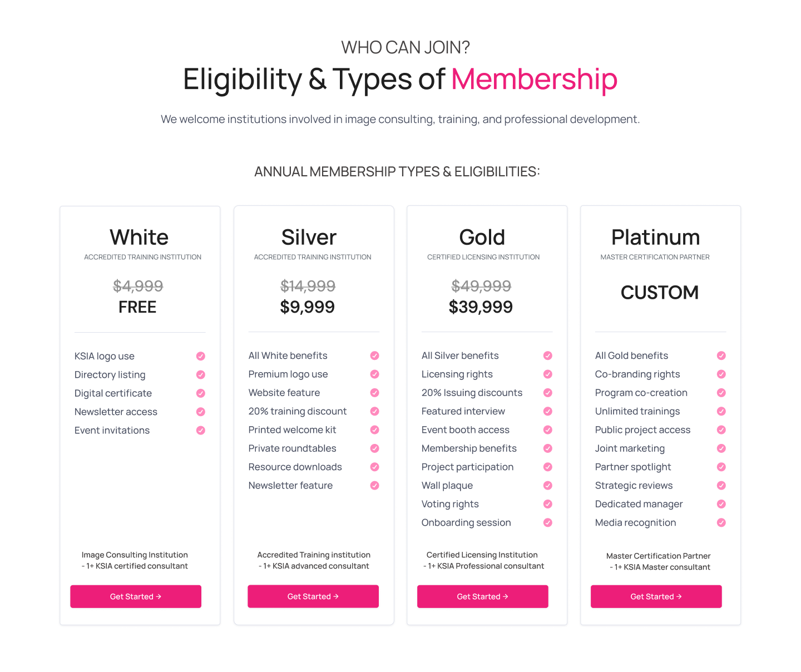Click the pink checkmark next to Directory listing

[201, 375]
